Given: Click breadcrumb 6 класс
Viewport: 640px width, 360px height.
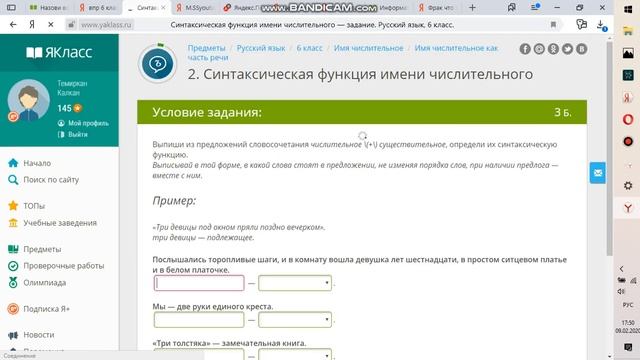Looking at the screenshot, I should (309, 48).
